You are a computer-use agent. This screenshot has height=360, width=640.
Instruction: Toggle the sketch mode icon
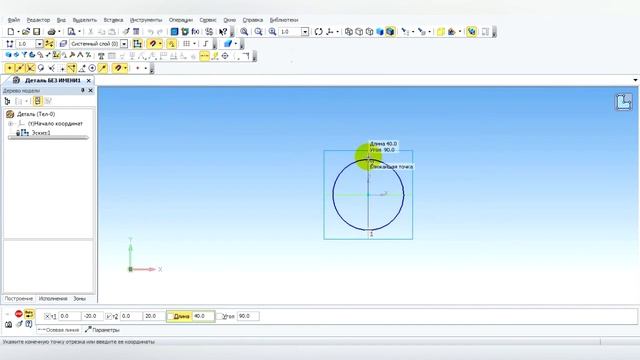pyautogui.click(x=137, y=43)
